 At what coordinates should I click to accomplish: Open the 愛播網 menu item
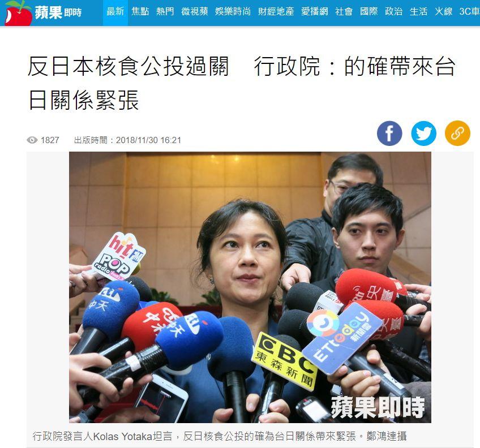(x=314, y=12)
